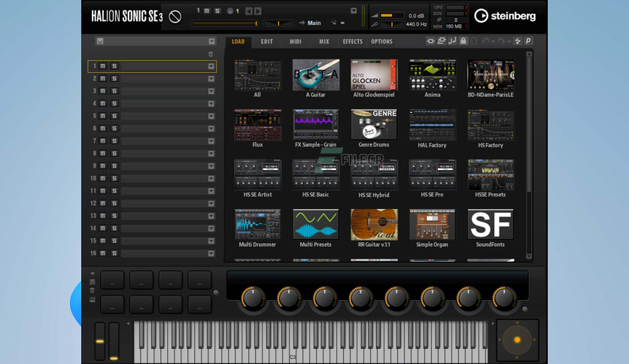This screenshot has height=364, width=629.
Task: Open the Flux library thumbnail
Action: point(257,125)
